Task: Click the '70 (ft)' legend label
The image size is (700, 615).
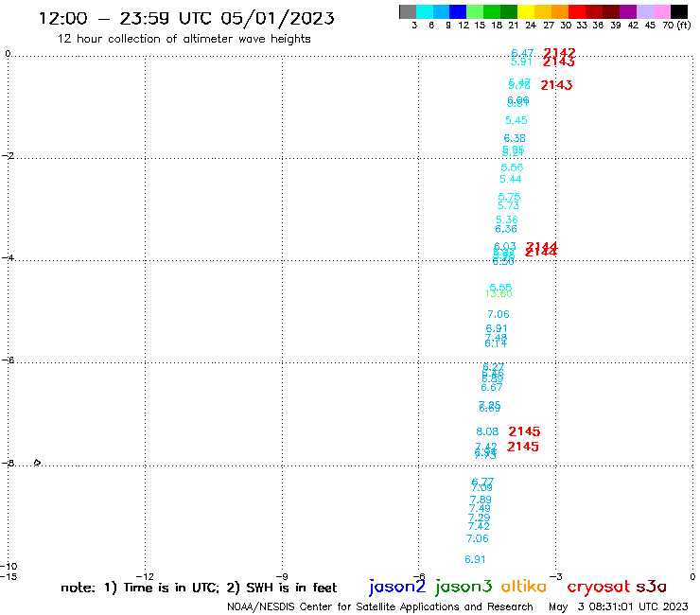Action: click(676, 25)
